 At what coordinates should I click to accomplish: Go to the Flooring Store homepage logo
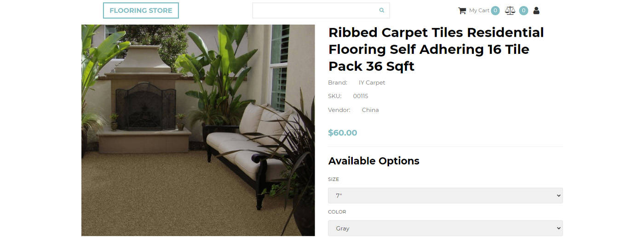point(141,11)
